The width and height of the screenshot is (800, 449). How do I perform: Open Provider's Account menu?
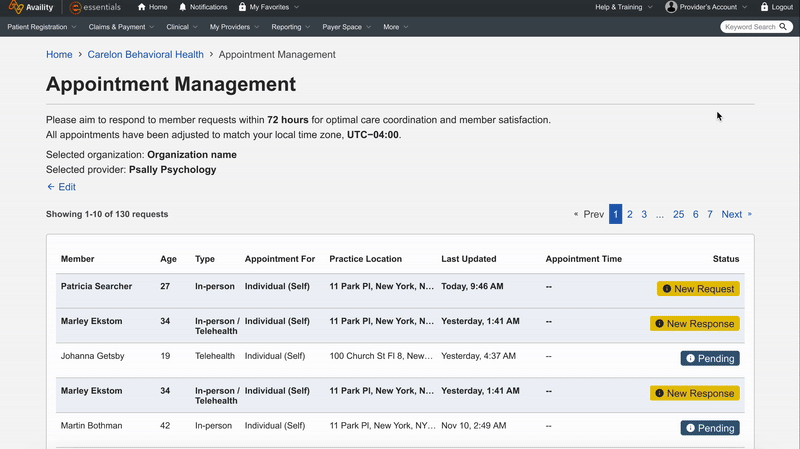tap(708, 7)
